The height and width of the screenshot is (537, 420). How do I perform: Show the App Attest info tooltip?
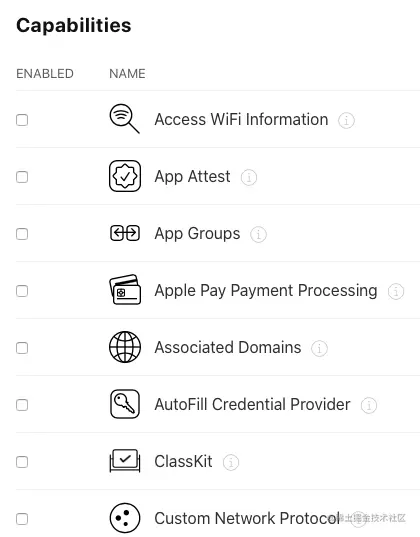click(x=249, y=177)
